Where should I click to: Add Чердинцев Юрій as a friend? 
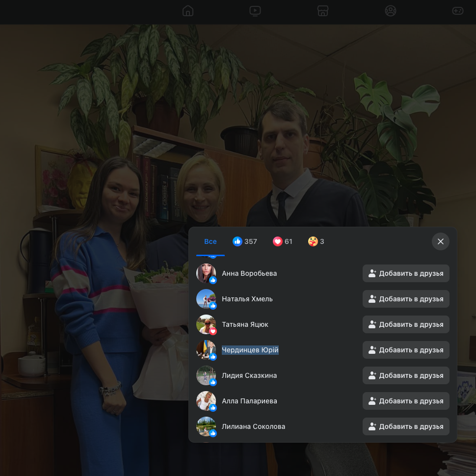pyautogui.click(x=406, y=350)
